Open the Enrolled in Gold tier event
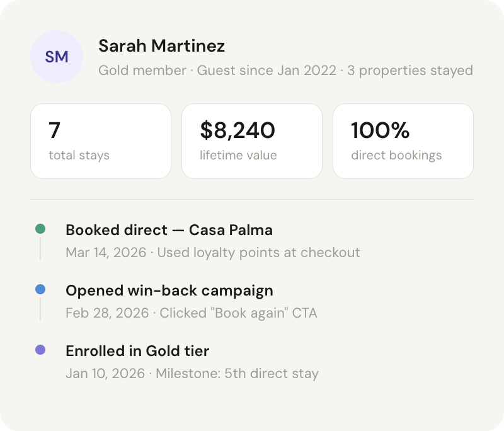The image size is (504, 431). [x=137, y=351]
